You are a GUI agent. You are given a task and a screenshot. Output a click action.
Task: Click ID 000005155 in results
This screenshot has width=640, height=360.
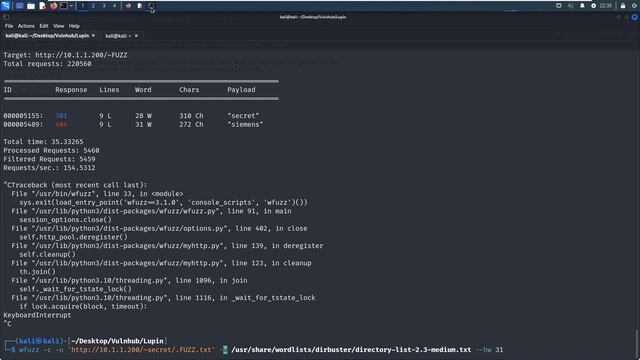point(23,116)
